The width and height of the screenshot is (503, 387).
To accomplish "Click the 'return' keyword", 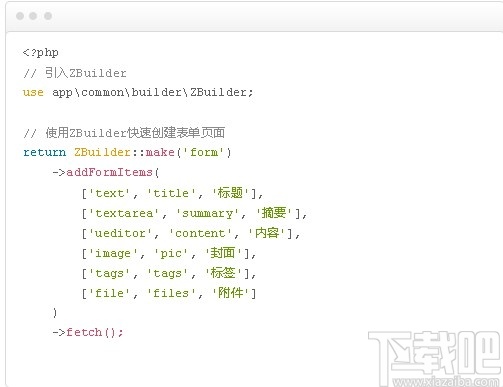I will point(44,152).
